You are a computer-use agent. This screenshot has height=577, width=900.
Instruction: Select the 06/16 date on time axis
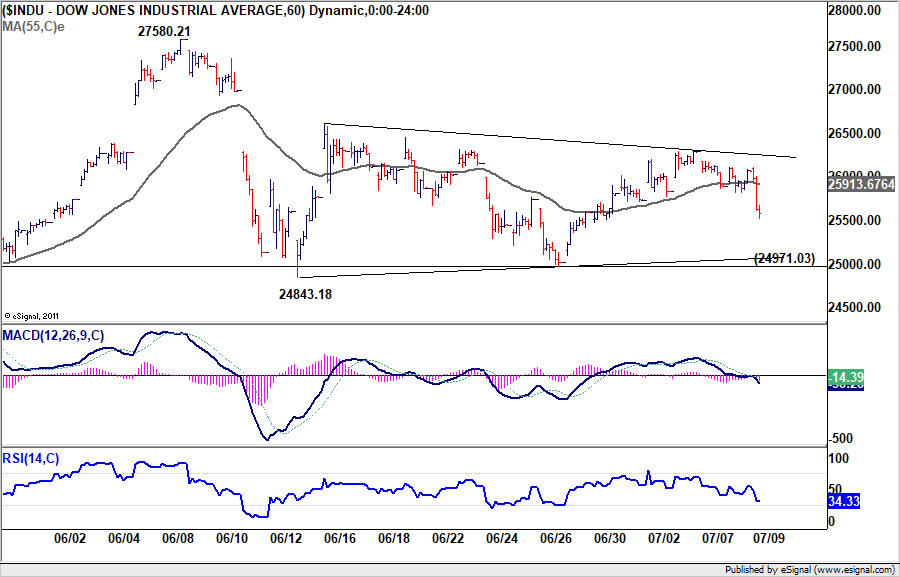[x=340, y=539]
